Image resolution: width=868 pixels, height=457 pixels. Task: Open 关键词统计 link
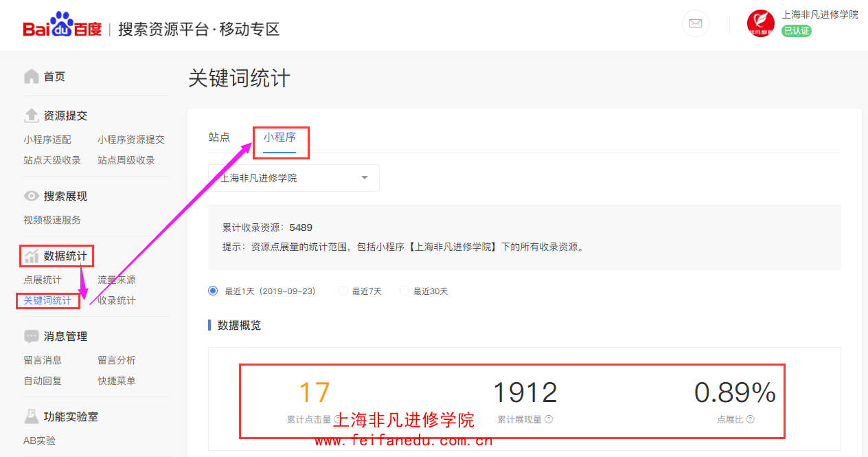[47, 300]
